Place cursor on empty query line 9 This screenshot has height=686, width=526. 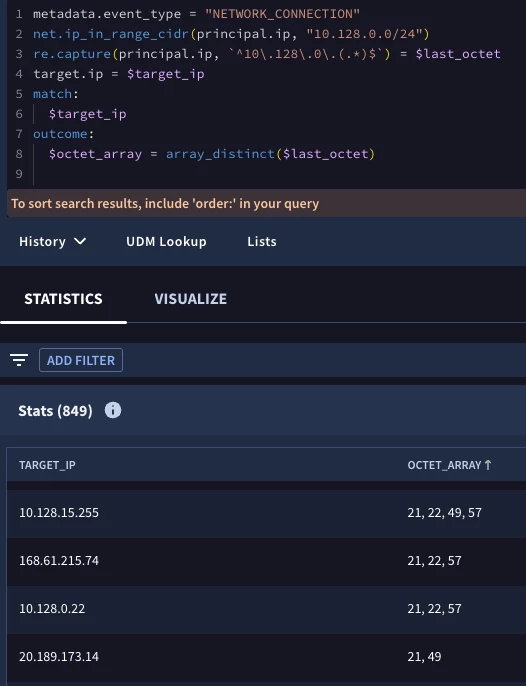pyautogui.click(x=263, y=174)
